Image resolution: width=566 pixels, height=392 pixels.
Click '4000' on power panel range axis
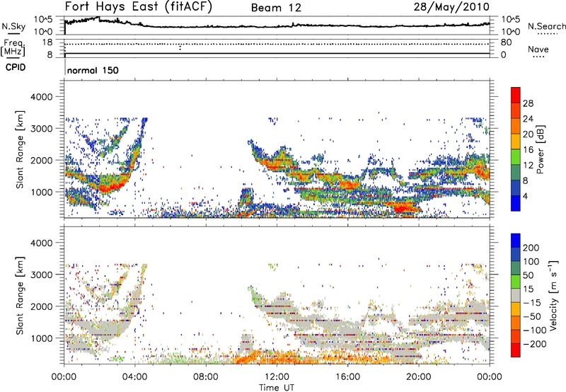[x=41, y=97]
